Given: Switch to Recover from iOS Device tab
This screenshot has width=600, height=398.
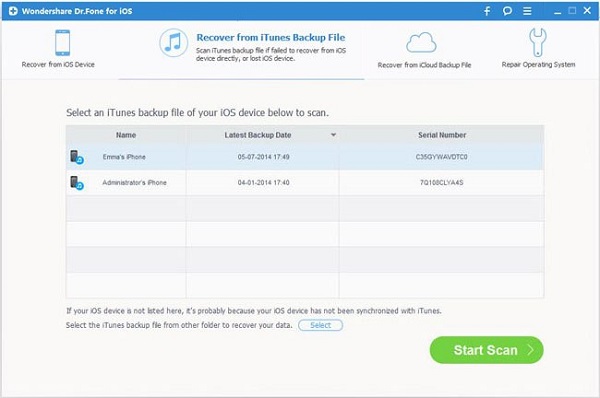Looking at the screenshot, I should (x=58, y=50).
